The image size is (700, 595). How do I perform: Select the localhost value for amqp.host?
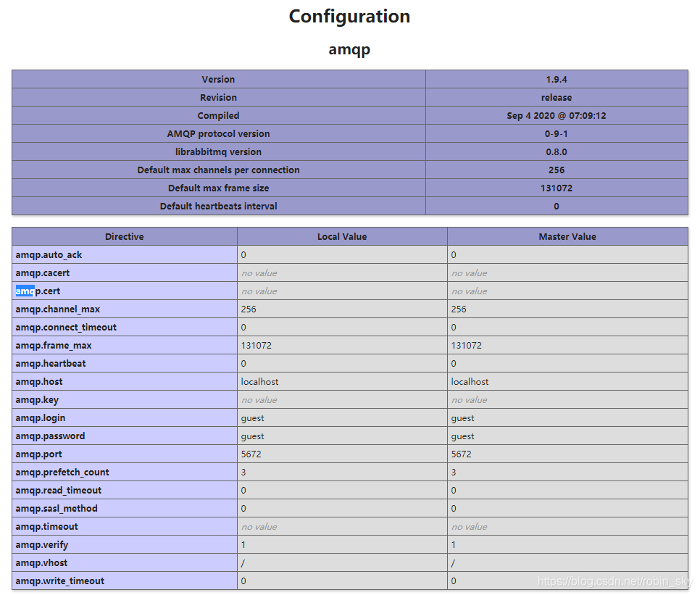tap(259, 381)
